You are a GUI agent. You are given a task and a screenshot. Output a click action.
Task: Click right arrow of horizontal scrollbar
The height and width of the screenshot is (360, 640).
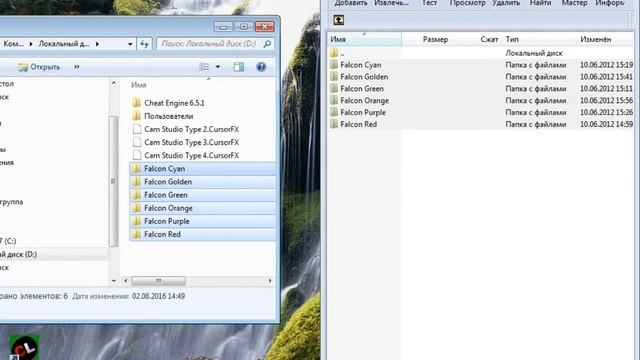tap(270, 281)
